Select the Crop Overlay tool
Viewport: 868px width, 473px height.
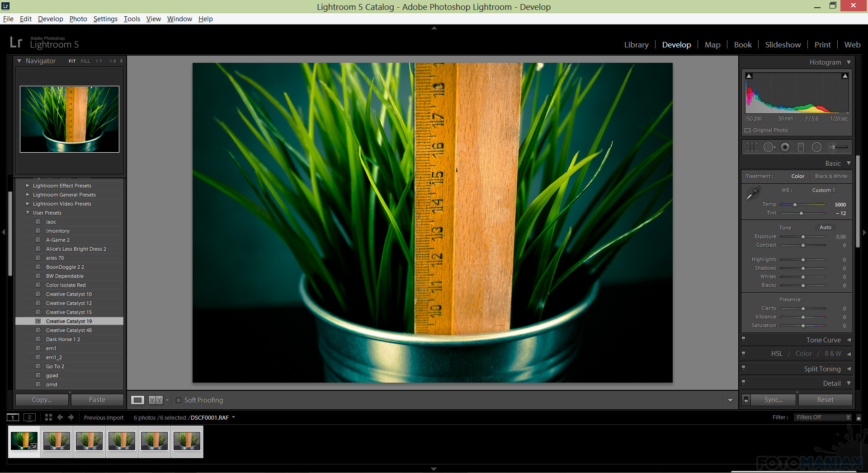[x=752, y=147]
